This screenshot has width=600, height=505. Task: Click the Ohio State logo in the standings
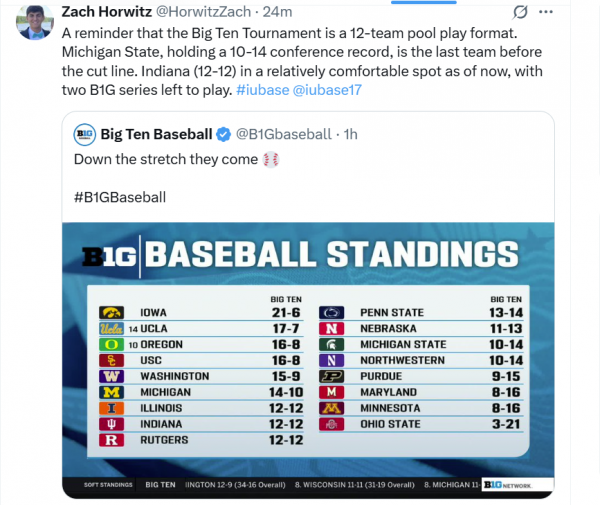[x=330, y=424]
